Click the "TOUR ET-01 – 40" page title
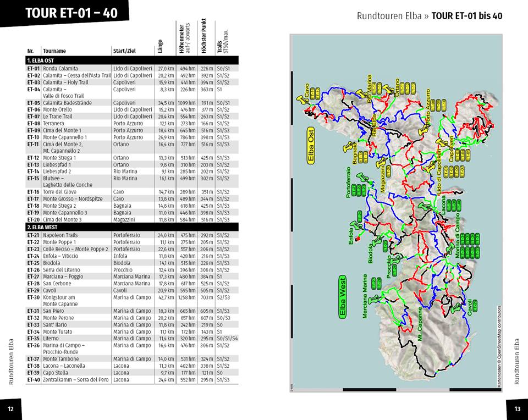 pyautogui.click(x=71, y=13)
